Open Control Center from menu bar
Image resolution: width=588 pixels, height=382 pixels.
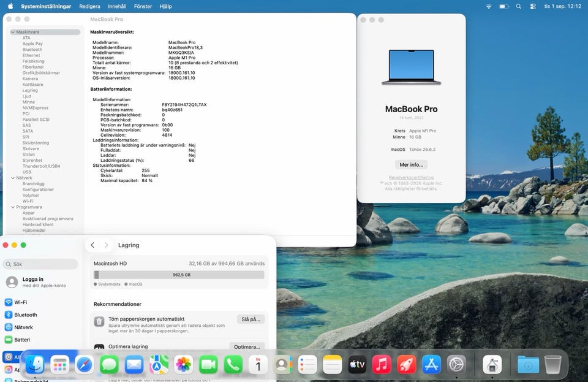[533, 6]
